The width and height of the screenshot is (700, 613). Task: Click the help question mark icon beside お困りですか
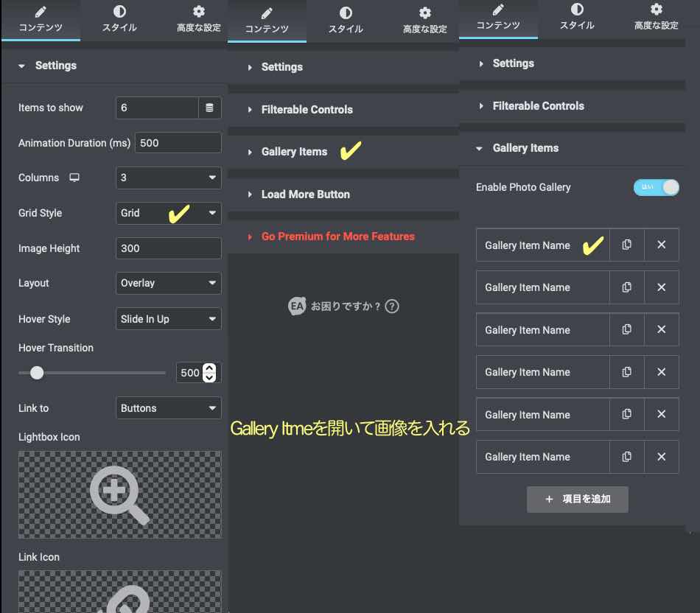click(x=392, y=306)
